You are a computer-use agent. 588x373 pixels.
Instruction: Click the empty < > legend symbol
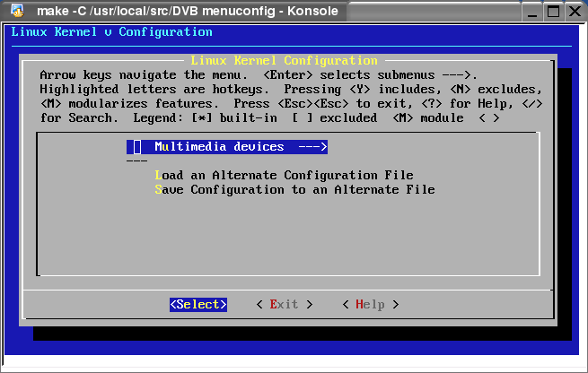[488, 118]
